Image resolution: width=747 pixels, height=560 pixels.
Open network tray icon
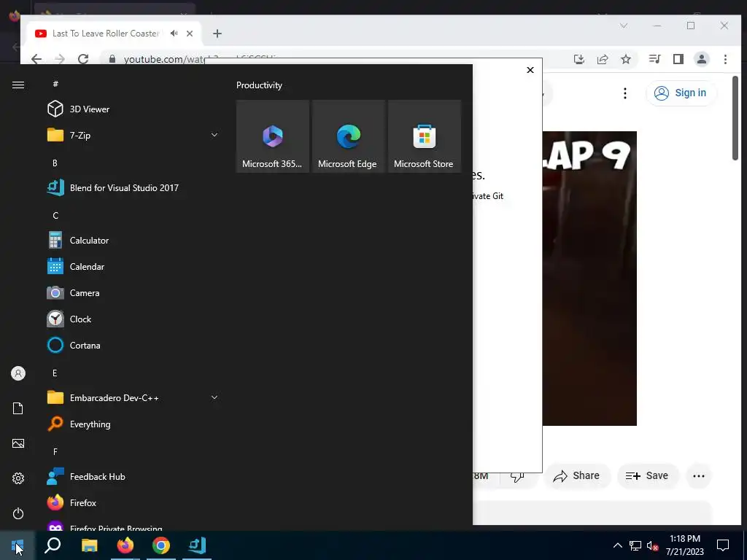coord(635,545)
